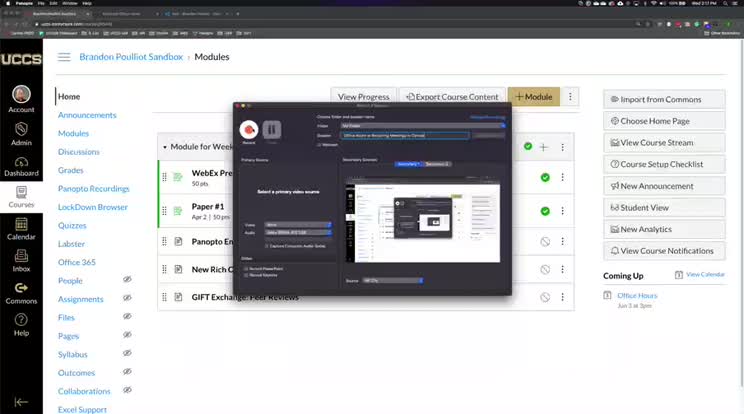
Task: Open the modules page three-dot options menu
Action: [x=570, y=97]
